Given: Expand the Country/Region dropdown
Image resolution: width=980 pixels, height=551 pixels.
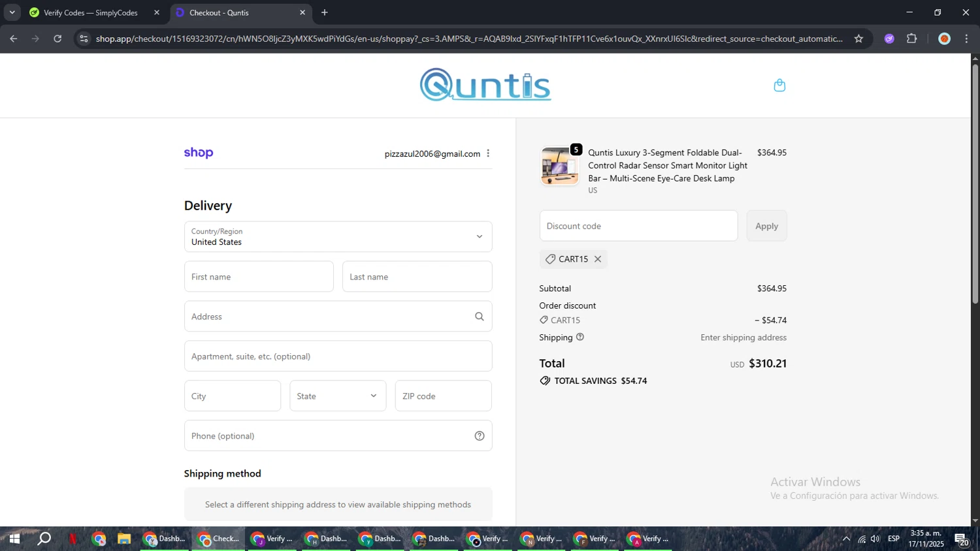Looking at the screenshot, I should 338,236.
